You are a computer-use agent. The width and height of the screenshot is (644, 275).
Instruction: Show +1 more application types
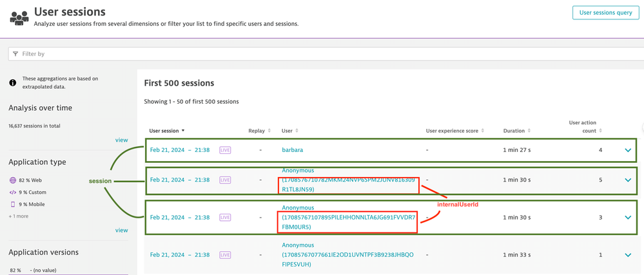[x=19, y=216]
